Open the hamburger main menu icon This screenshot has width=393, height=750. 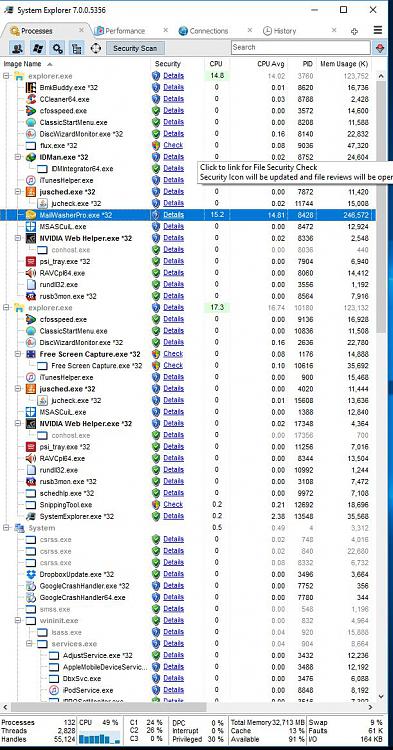click(378, 30)
